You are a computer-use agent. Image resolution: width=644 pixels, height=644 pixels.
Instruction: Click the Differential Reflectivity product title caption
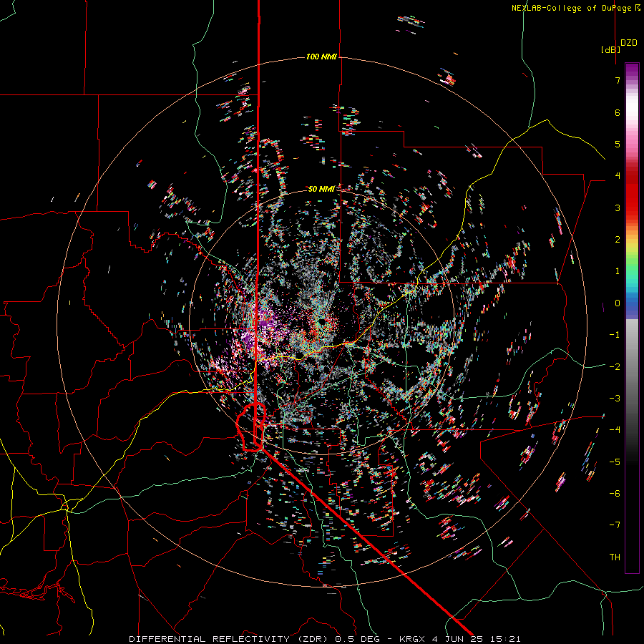325,639
